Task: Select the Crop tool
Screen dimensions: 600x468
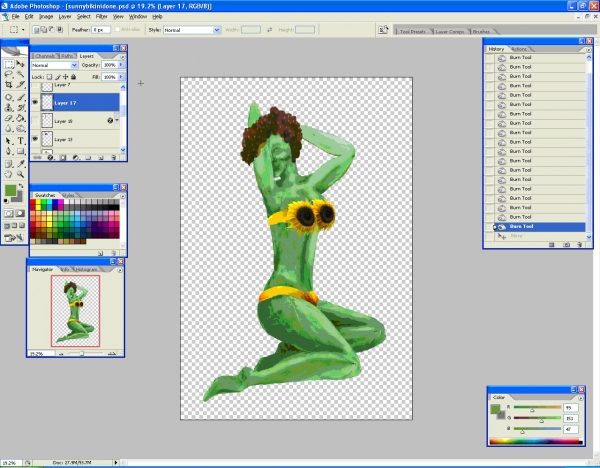Action: pyautogui.click(x=9, y=84)
